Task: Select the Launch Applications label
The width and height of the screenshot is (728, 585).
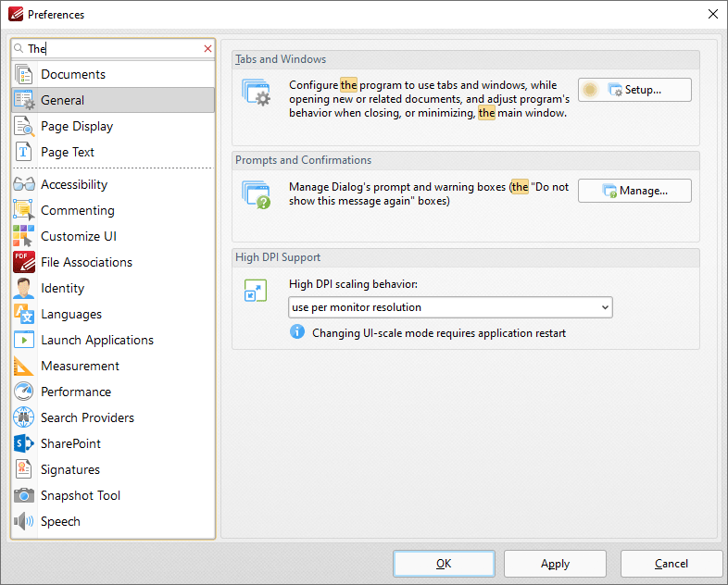Action: click(97, 340)
